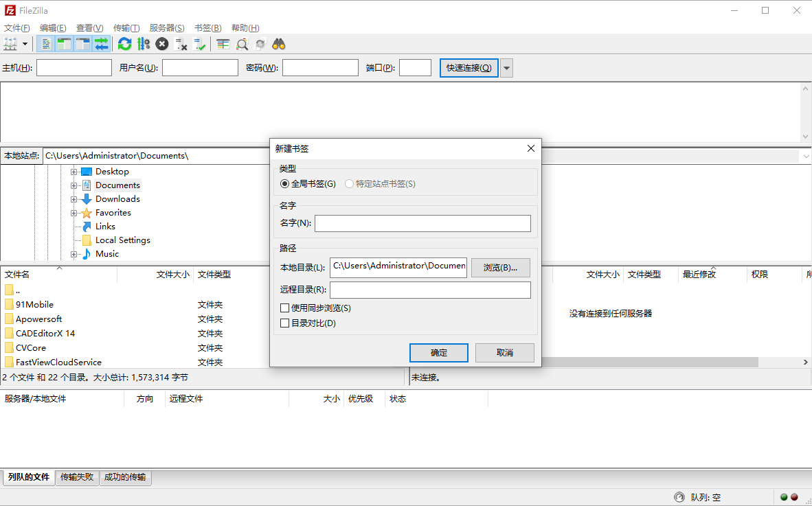The image size is (812, 506).
Task: Open file search with the binoculars icon
Action: pyautogui.click(x=278, y=43)
